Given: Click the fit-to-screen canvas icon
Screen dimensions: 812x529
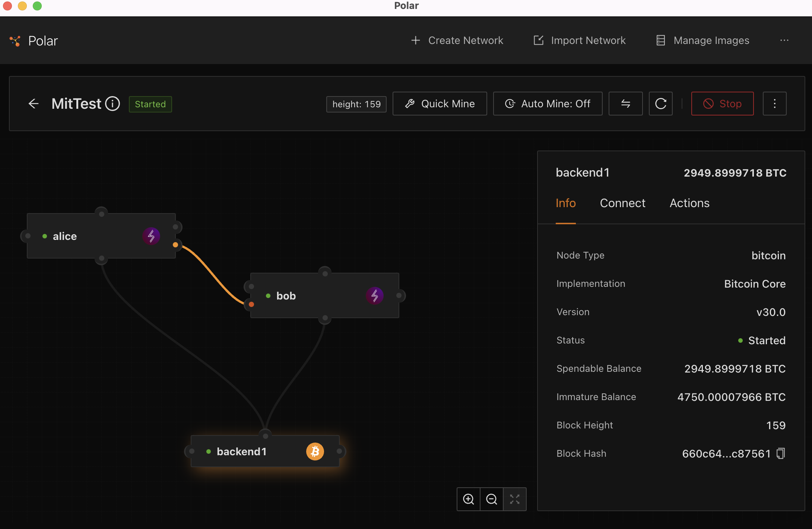Looking at the screenshot, I should click(x=514, y=499).
